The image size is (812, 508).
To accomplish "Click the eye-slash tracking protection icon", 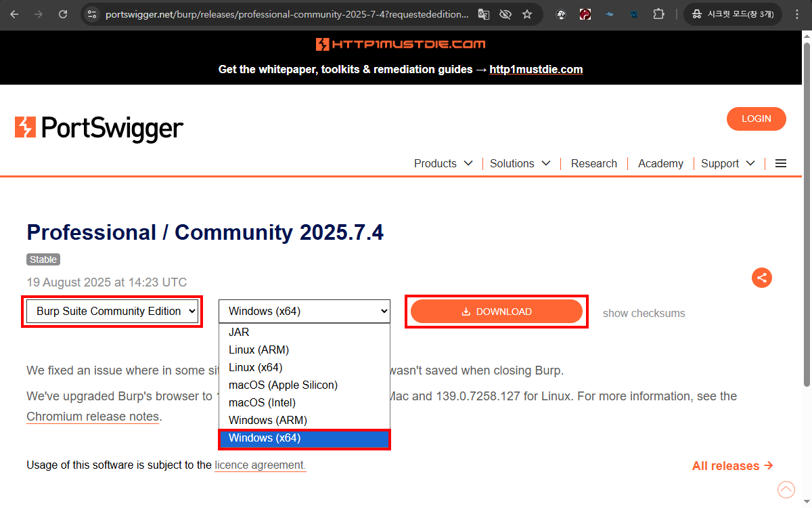I will [x=505, y=14].
